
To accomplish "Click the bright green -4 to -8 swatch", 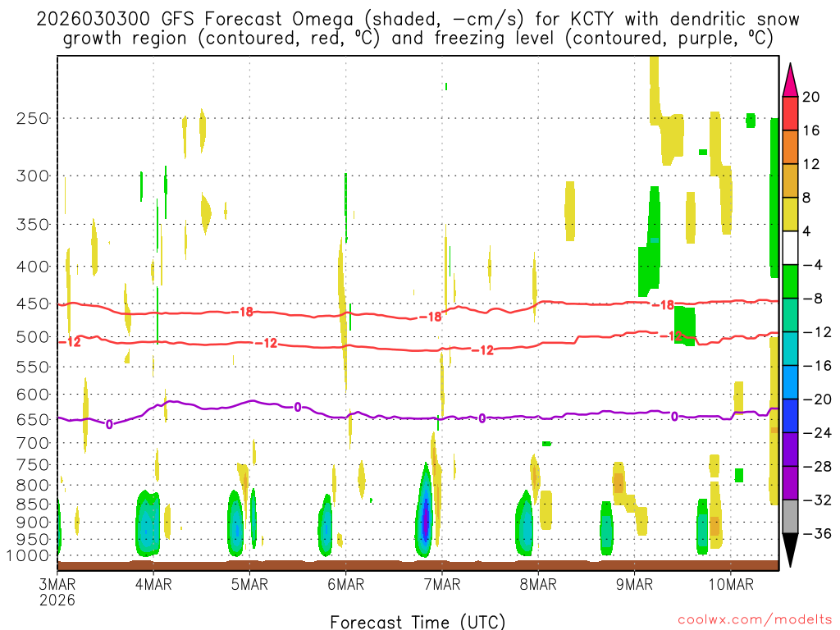I will 790,281.
